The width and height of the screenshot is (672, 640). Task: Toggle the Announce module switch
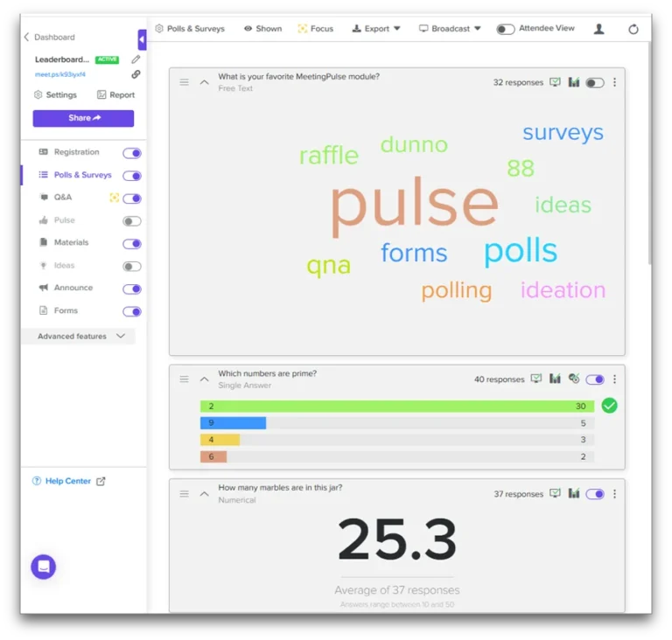point(132,289)
